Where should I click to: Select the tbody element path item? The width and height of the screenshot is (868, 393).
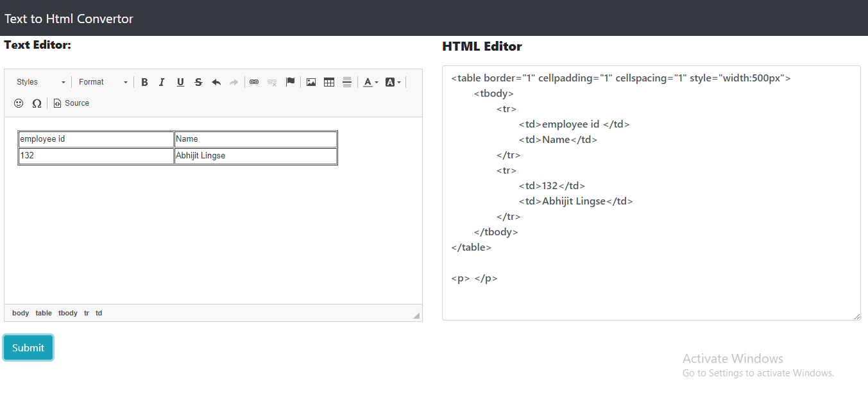click(68, 313)
